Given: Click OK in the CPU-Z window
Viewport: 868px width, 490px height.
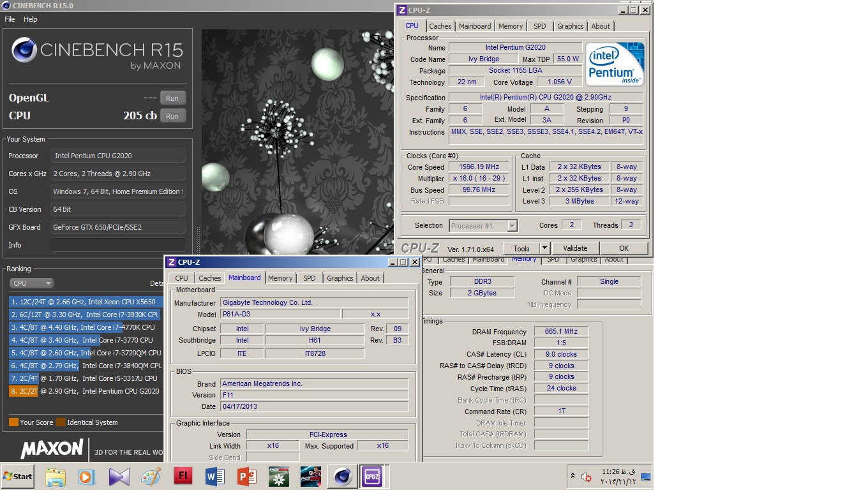Looking at the screenshot, I should coord(624,248).
